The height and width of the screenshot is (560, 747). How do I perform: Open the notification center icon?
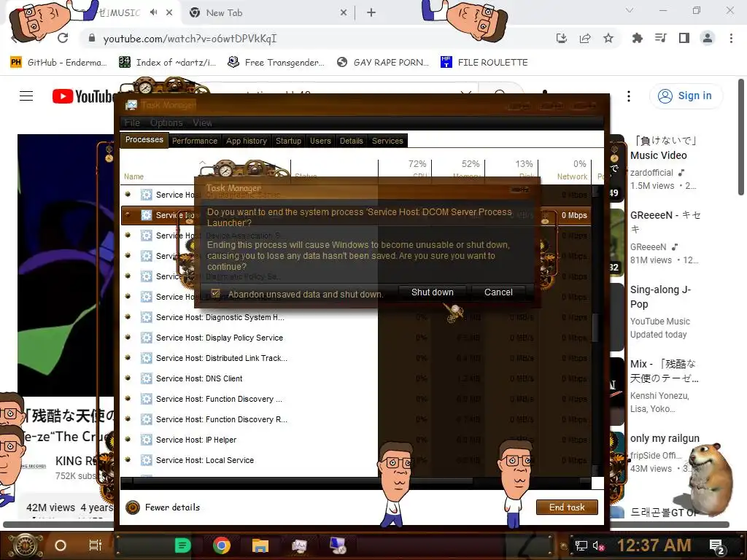coord(717,546)
